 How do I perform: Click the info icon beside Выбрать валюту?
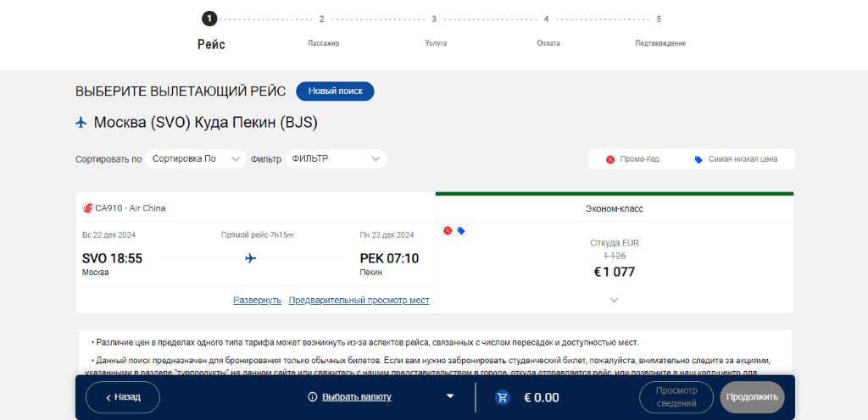click(x=312, y=397)
